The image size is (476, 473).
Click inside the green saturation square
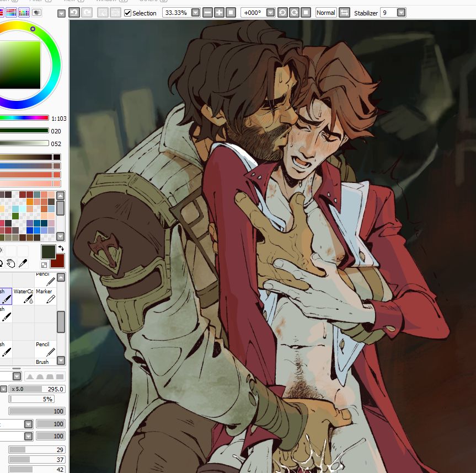click(20, 64)
